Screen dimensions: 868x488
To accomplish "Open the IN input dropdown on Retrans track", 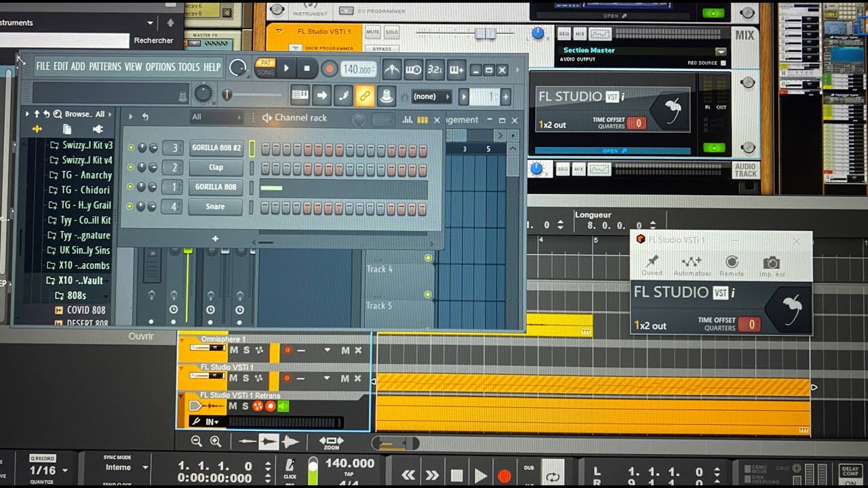I will 212,422.
